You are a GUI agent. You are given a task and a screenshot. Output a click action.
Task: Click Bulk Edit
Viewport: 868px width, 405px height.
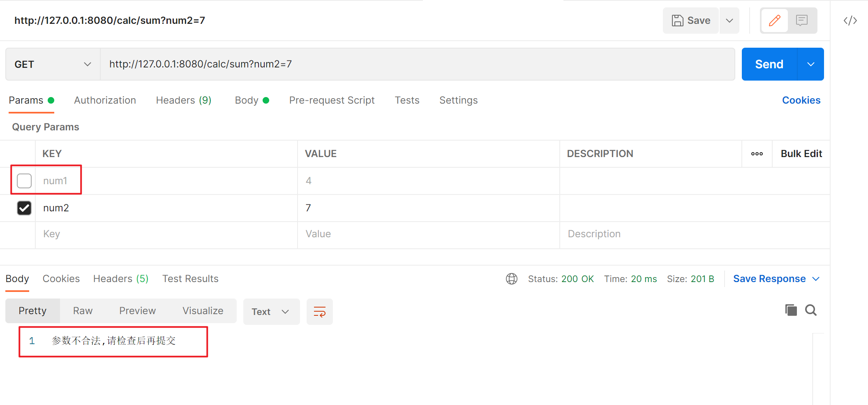(801, 154)
